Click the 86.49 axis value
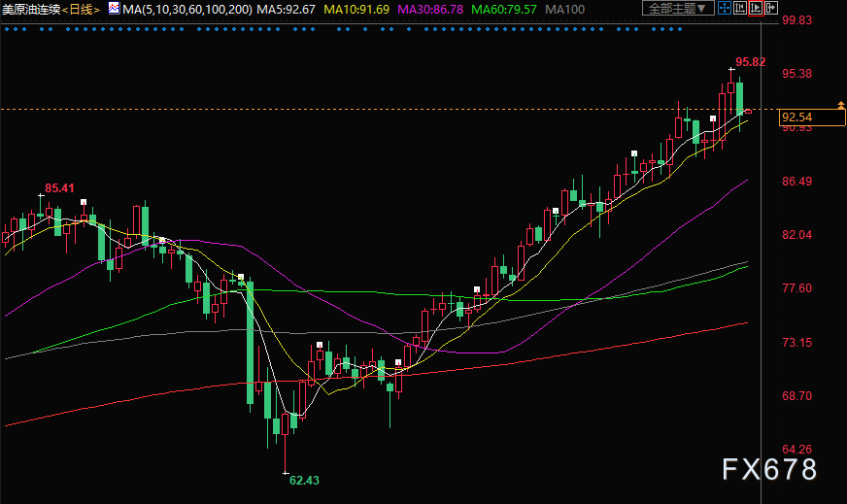The width and height of the screenshot is (847, 504). point(796,182)
